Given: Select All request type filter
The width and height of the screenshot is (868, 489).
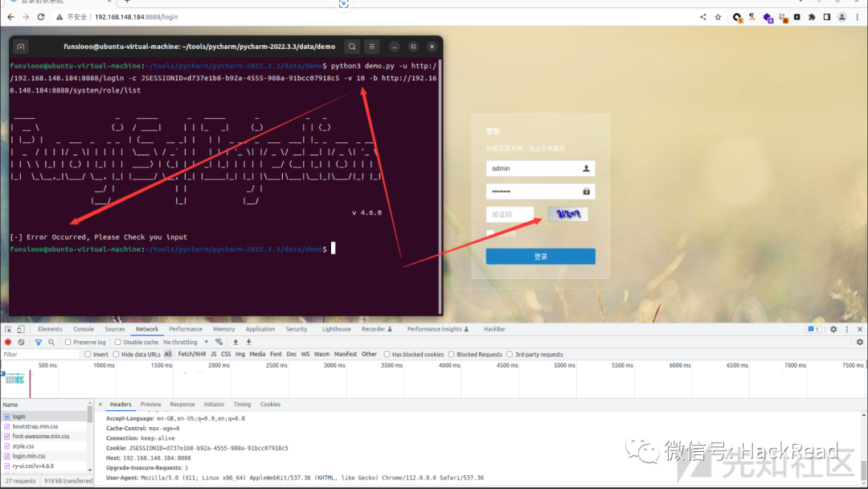Looking at the screenshot, I should (x=168, y=355).
